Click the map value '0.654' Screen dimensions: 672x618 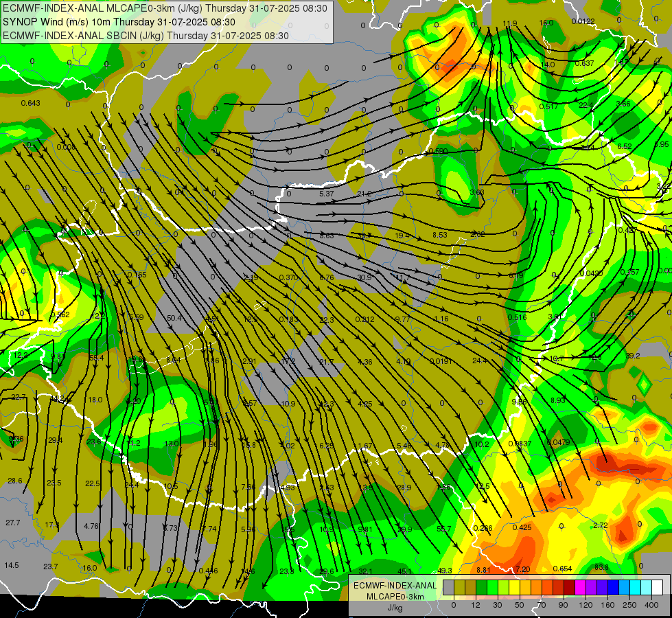pos(562,569)
